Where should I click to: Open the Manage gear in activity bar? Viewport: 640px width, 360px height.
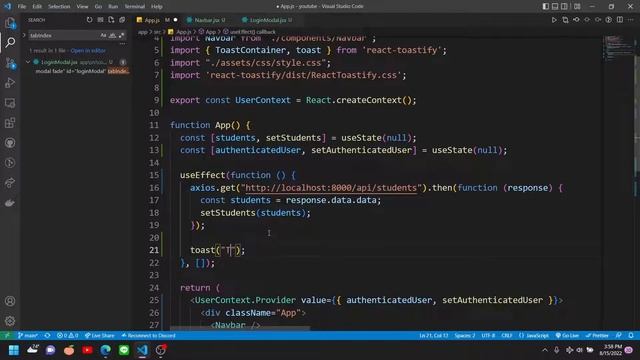(10, 321)
